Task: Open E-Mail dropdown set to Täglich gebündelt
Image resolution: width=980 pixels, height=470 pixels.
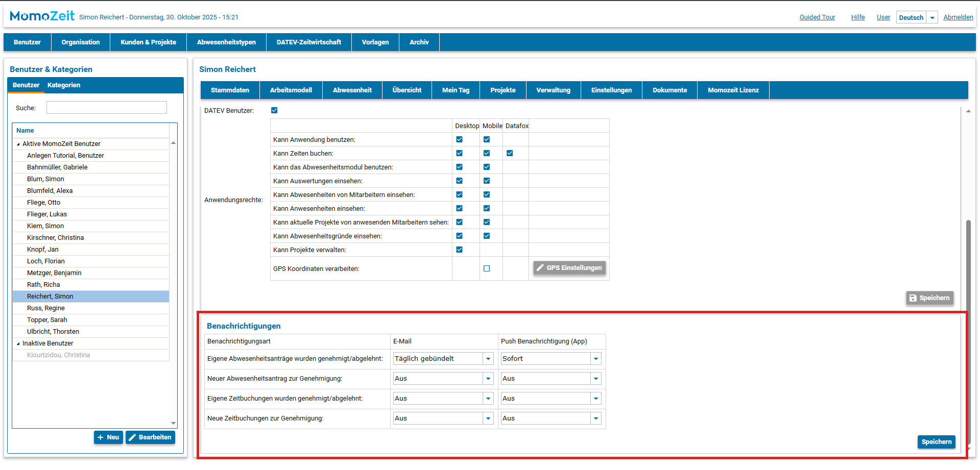Action: [488, 359]
